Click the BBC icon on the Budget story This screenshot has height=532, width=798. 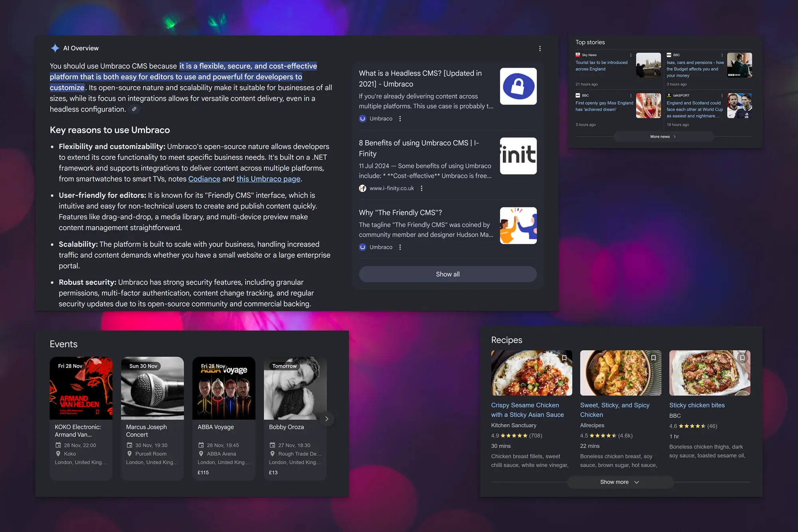coord(668,55)
